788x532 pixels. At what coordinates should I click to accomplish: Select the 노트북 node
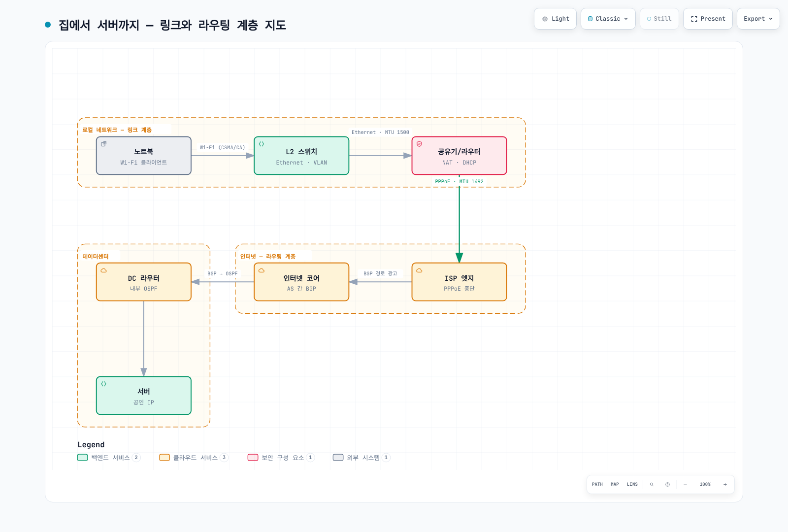click(144, 156)
